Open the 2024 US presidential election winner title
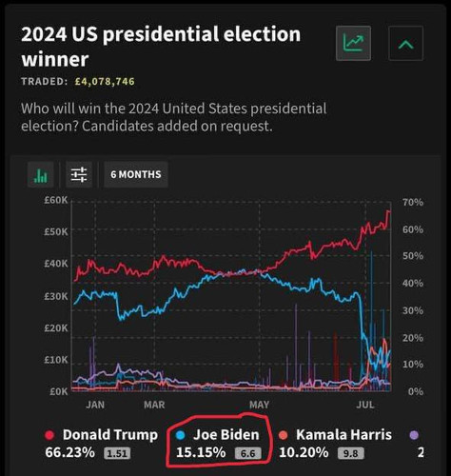This screenshot has height=476, width=451. coord(161,47)
